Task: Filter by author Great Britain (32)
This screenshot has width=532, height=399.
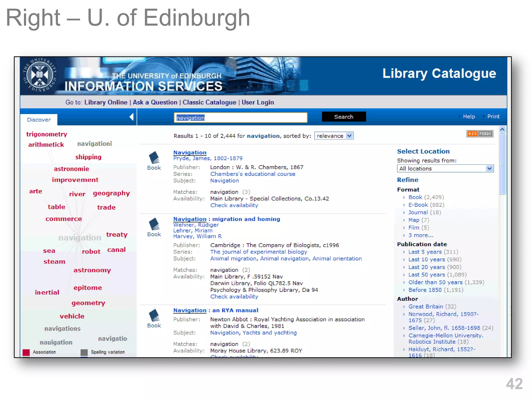Action: [432, 307]
